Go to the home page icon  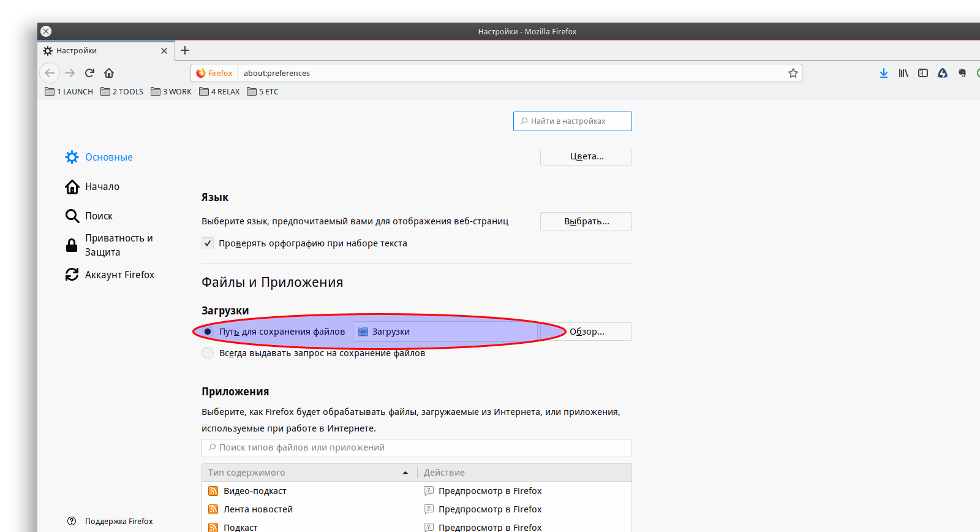(x=109, y=73)
